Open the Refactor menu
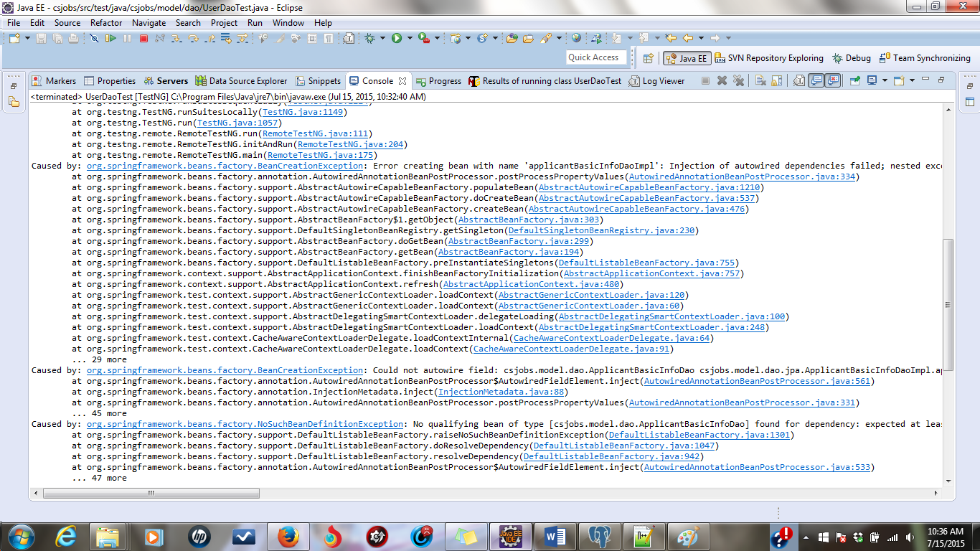The height and width of the screenshot is (551, 980). 105,22
